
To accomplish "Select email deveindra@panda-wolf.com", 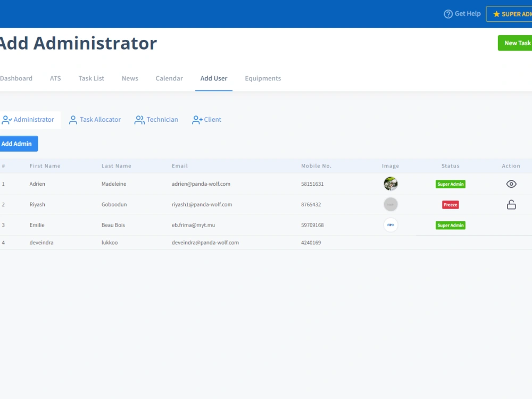I will [x=205, y=243].
